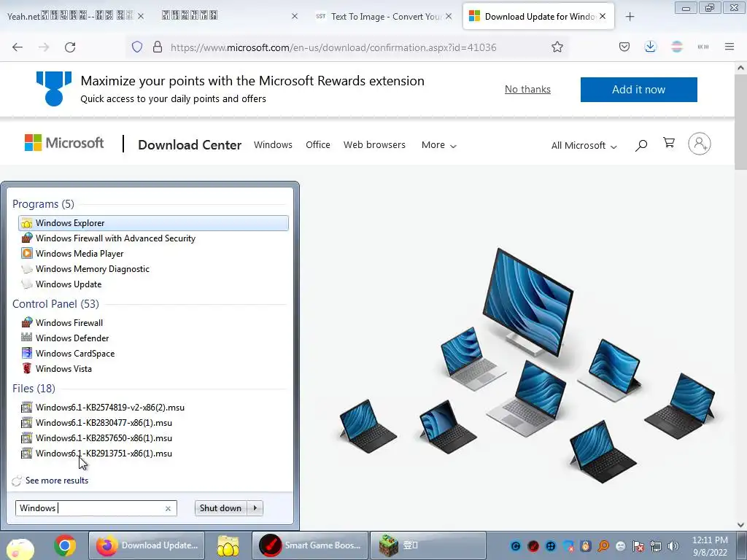Click the orange magnifier tray icon
The image size is (747, 560).
point(603,546)
